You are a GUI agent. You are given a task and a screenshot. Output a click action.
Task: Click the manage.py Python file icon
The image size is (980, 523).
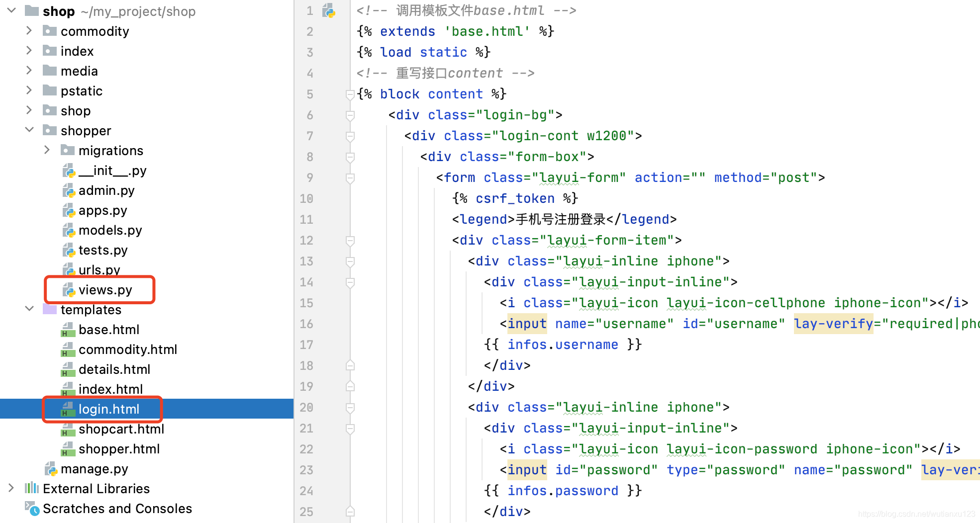pos(51,469)
